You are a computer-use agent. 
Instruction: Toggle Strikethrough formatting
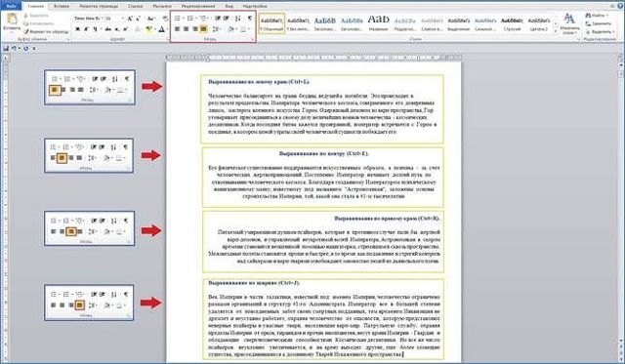tap(107, 29)
